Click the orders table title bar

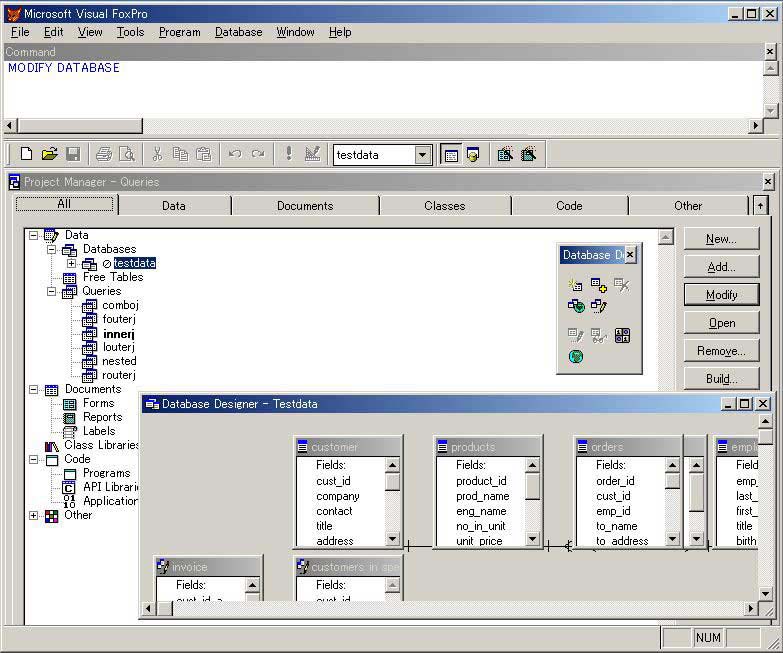click(629, 447)
